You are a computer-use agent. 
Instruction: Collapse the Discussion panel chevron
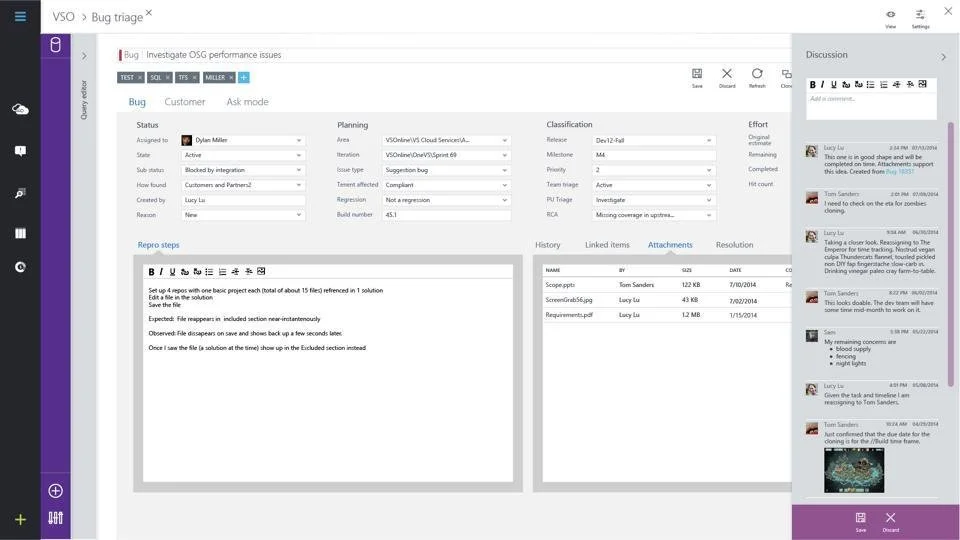943,57
